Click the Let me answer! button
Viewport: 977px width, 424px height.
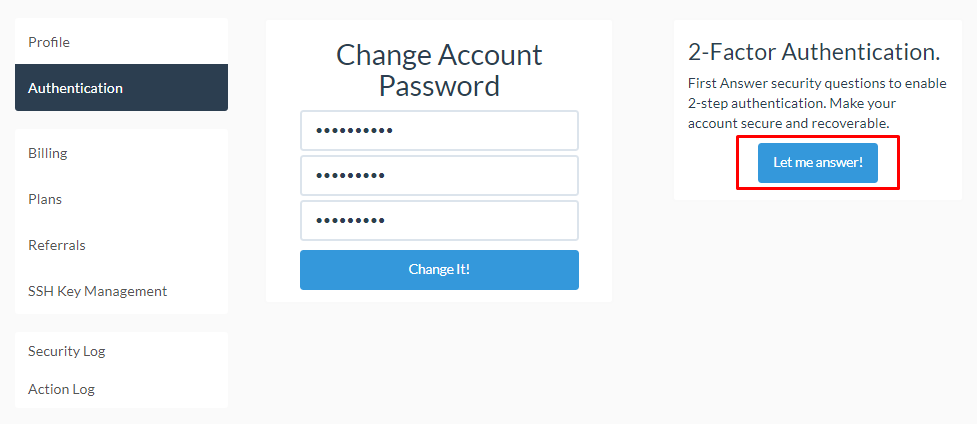[817, 163]
